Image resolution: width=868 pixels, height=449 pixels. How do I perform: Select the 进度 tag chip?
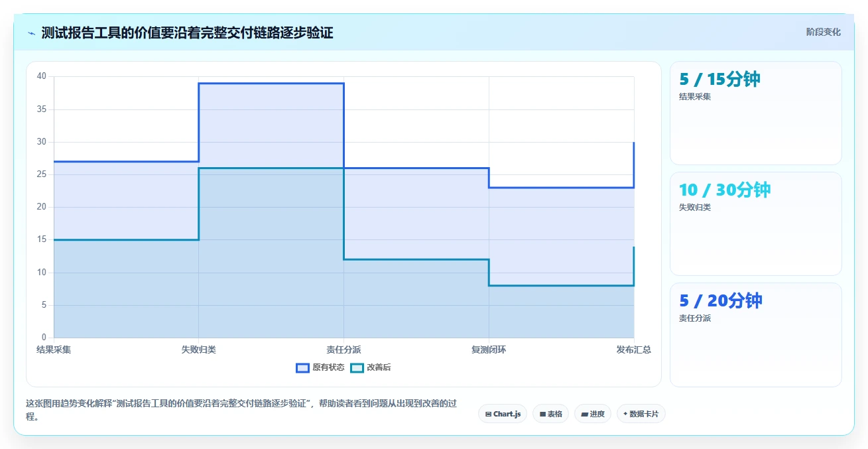coord(593,414)
